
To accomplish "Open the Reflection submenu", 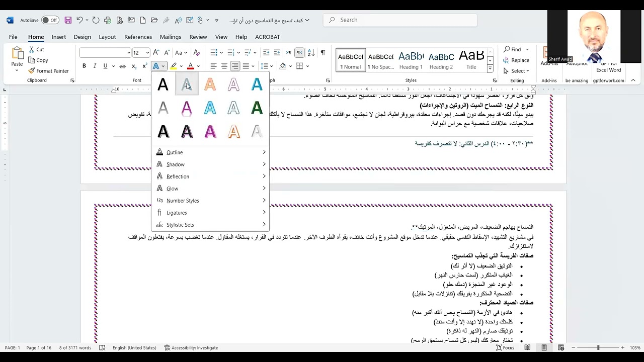I will tap(210, 176).
